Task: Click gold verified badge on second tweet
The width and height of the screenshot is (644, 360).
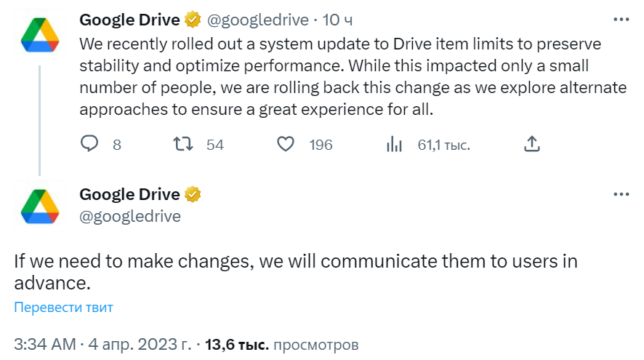Action: (193, 194)
